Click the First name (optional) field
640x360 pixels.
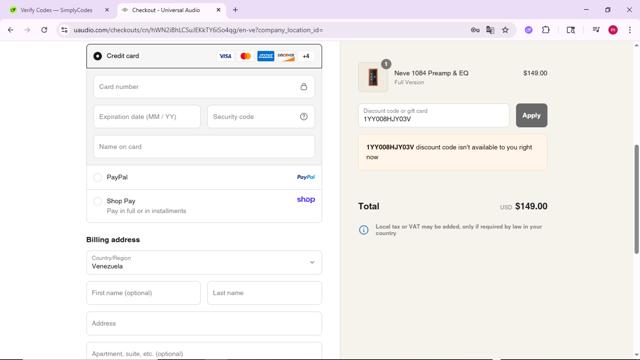[x=143, y=293]
